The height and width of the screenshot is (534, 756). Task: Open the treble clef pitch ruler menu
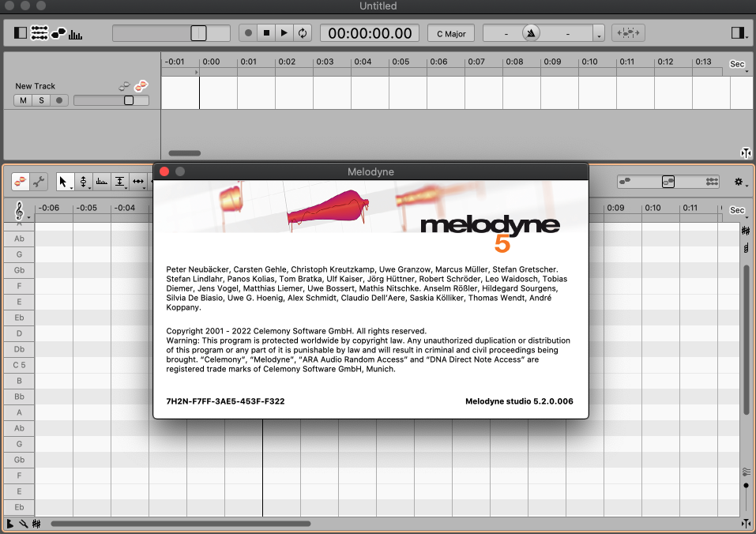click(x=21, y=211)
